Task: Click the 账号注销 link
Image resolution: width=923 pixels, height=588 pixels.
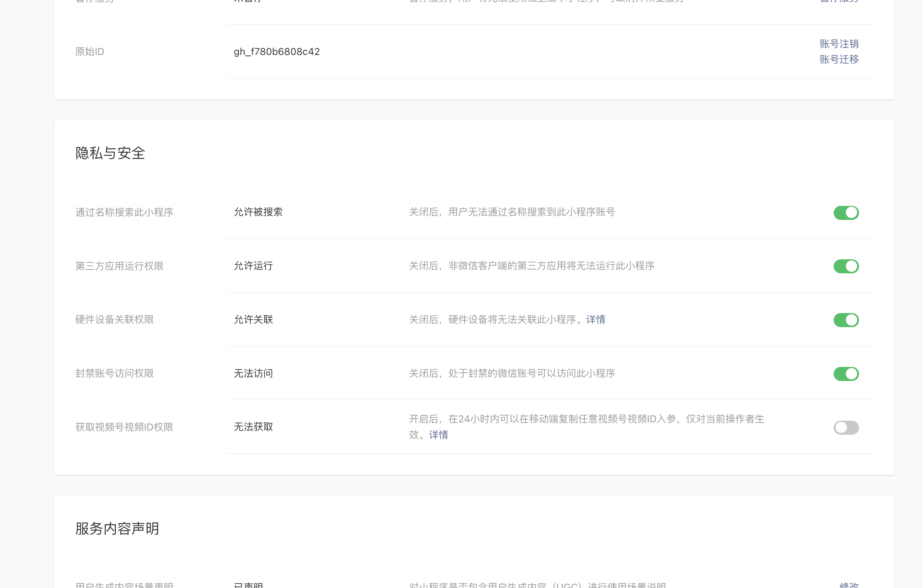Action: [x=839, y=44]
